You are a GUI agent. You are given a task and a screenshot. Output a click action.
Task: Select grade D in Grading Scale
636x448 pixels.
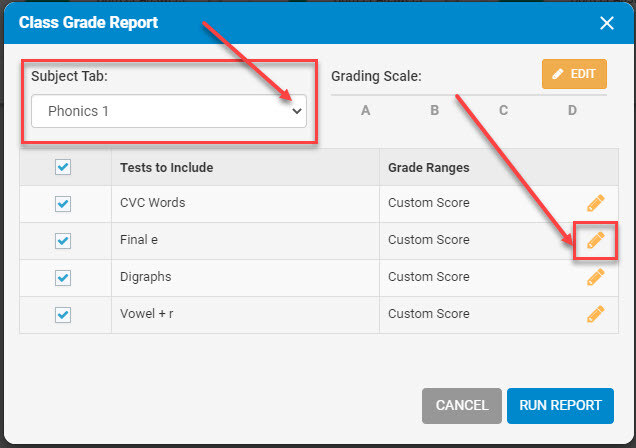(x=572, y=110)
